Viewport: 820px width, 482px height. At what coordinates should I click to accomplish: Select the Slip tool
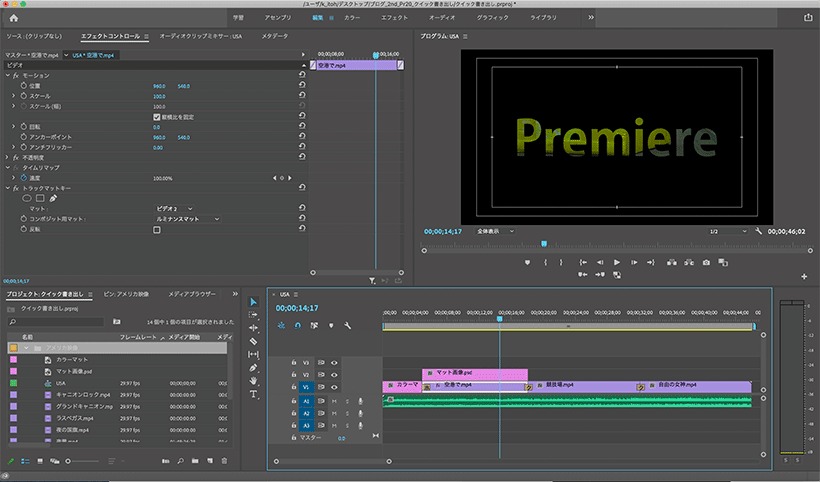(254, 354)
